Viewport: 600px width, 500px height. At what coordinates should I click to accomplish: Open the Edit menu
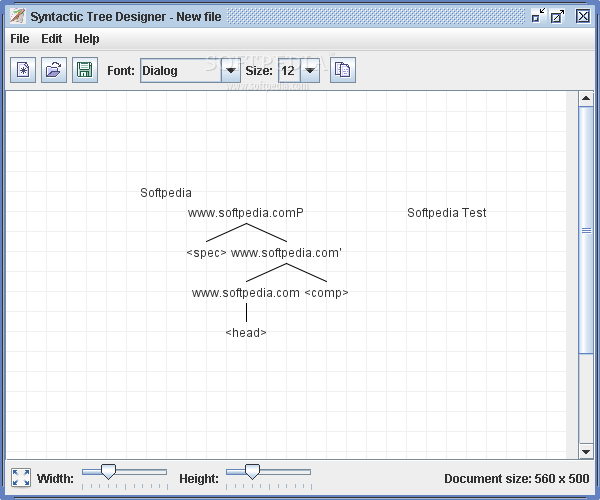[52, 39]
